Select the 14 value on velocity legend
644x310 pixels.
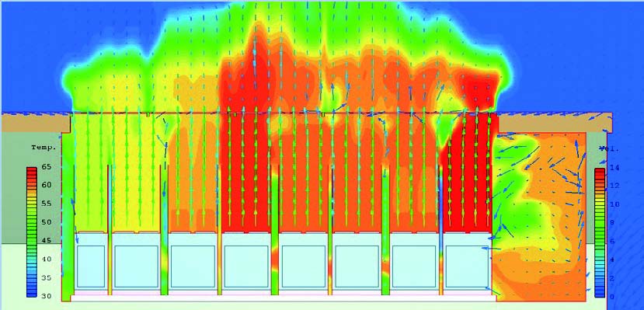(614, 168)
